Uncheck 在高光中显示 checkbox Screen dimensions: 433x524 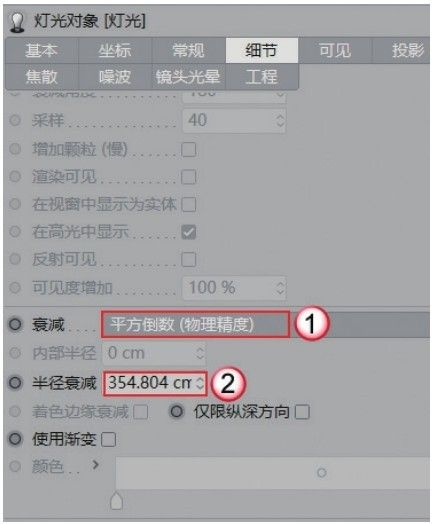tap(189, 232)
